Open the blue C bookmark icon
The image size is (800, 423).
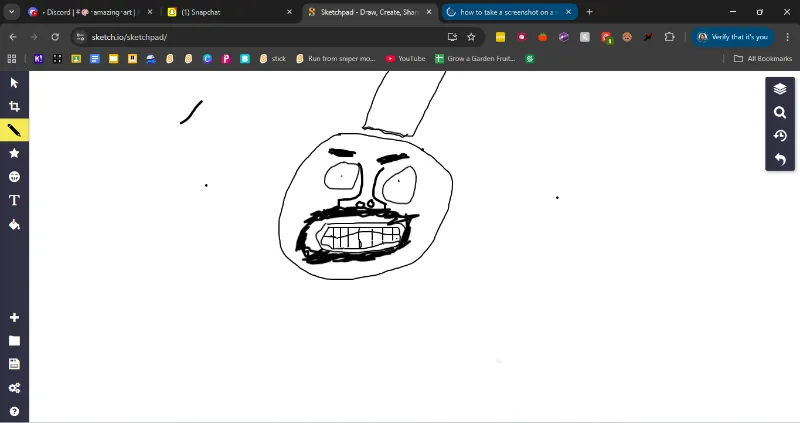click(207, 59)
